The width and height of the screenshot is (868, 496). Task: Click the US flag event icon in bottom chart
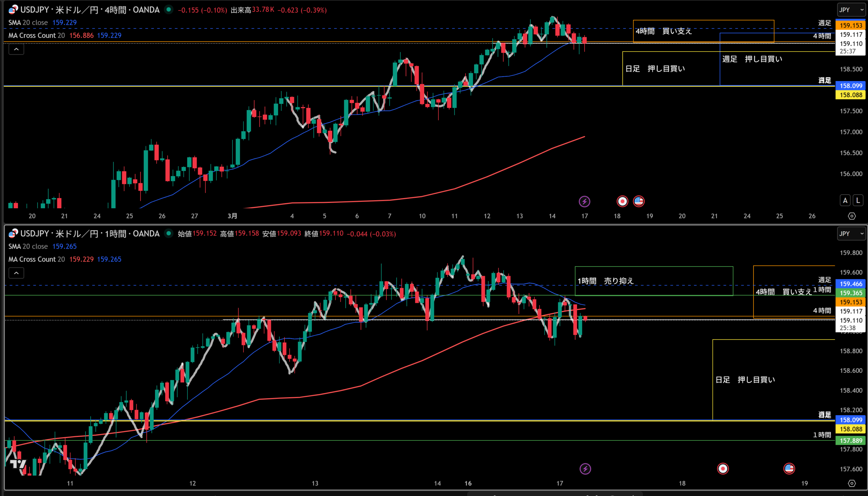point(789,469)
